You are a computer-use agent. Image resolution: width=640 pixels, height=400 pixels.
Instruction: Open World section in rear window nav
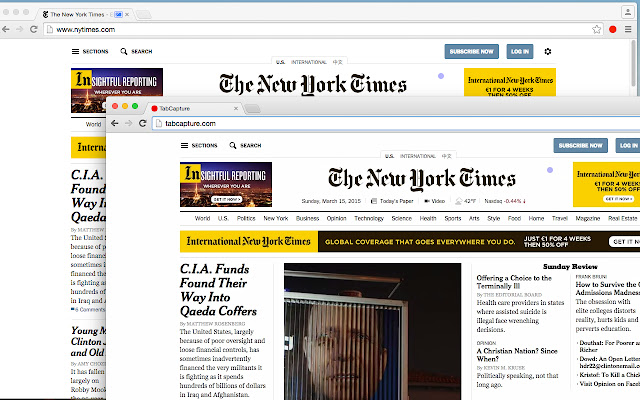click(93, 124)
